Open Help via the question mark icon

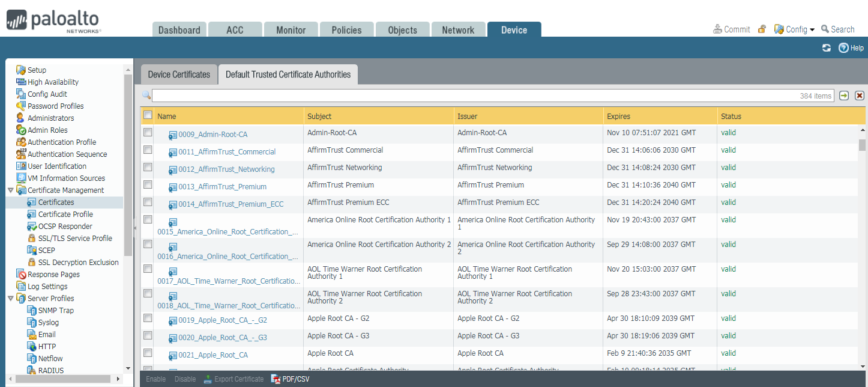pyautogui.click(x=843, y=48)
